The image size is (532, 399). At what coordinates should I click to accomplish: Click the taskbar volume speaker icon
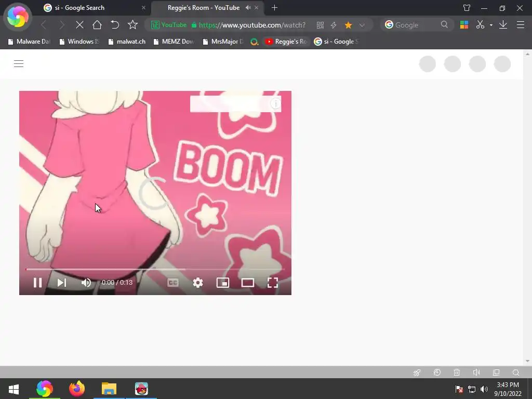[x=484, y=389]
